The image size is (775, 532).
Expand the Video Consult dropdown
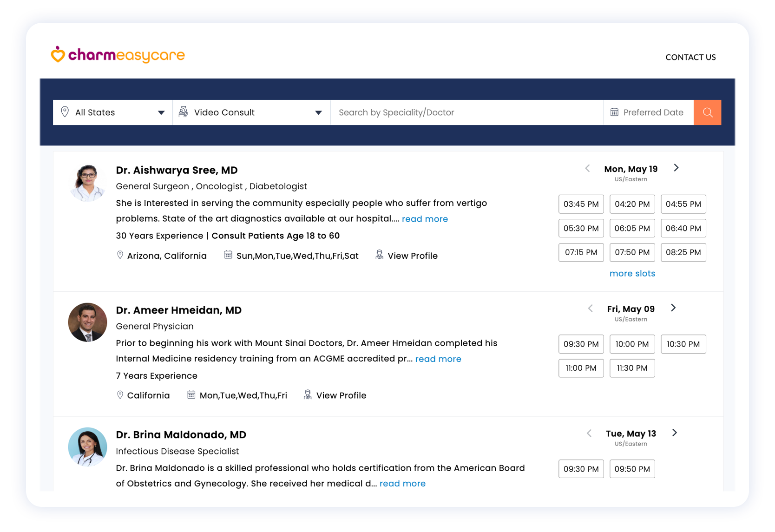(318, 112)
